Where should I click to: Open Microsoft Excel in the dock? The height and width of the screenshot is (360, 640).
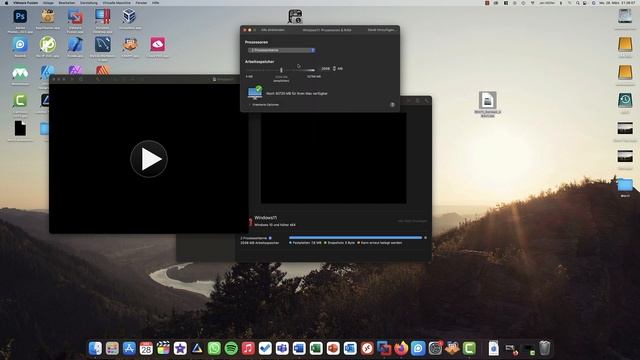(316, 348)
